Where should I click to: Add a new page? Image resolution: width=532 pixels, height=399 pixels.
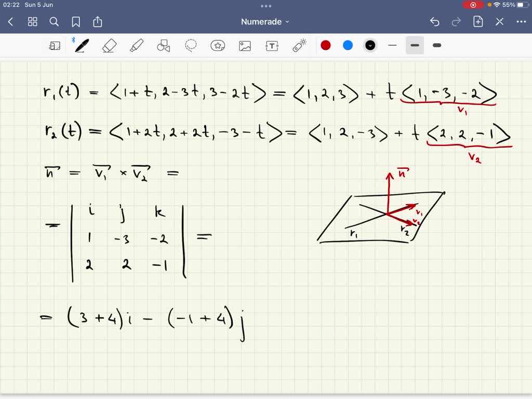coord(477,22)
